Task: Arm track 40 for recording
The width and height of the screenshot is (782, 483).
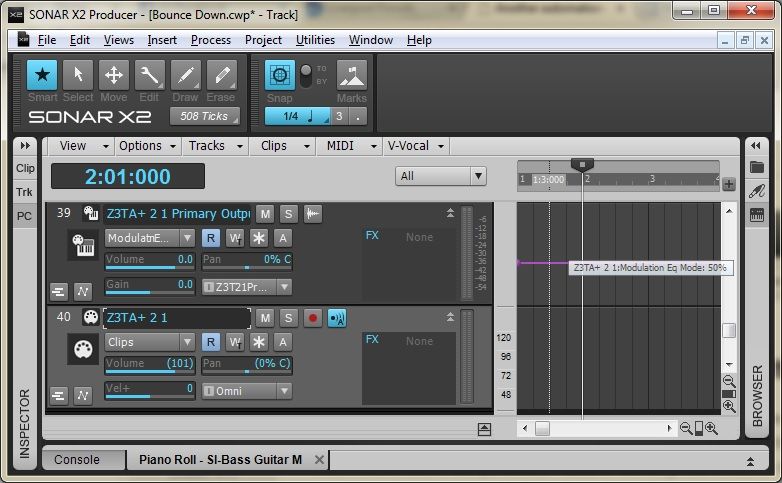Action: (x=313, y=318)
